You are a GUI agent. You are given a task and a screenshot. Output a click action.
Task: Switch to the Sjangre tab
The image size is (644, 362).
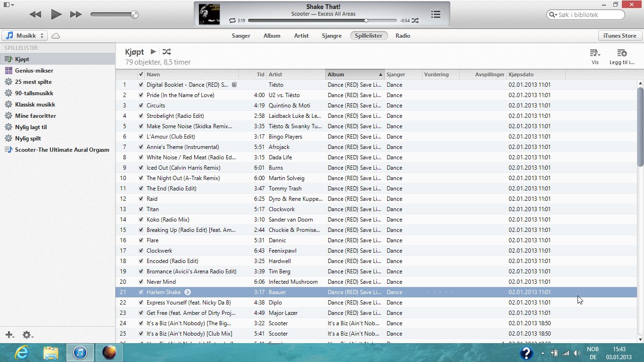tap(331, 36)
